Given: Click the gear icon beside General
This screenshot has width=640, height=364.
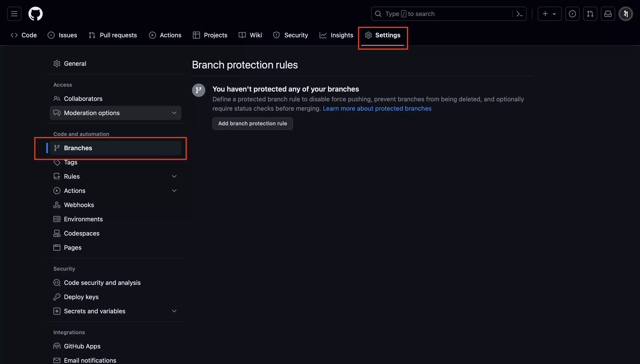Looking at the screenshot, I should (57, 64).
